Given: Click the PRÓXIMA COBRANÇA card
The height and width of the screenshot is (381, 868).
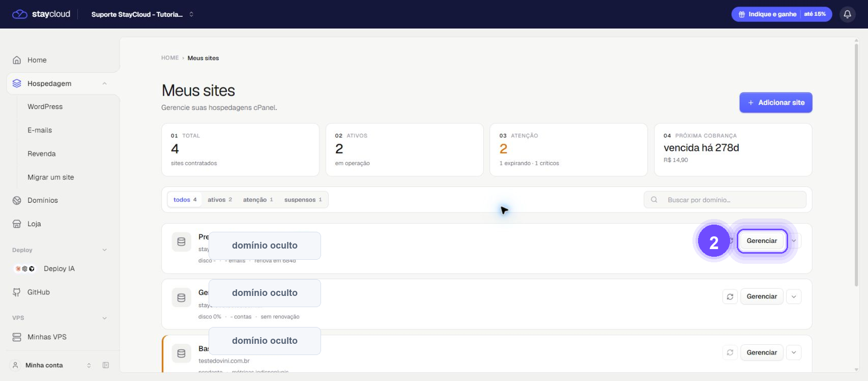Looking at the screenshot, I should 733,150.
